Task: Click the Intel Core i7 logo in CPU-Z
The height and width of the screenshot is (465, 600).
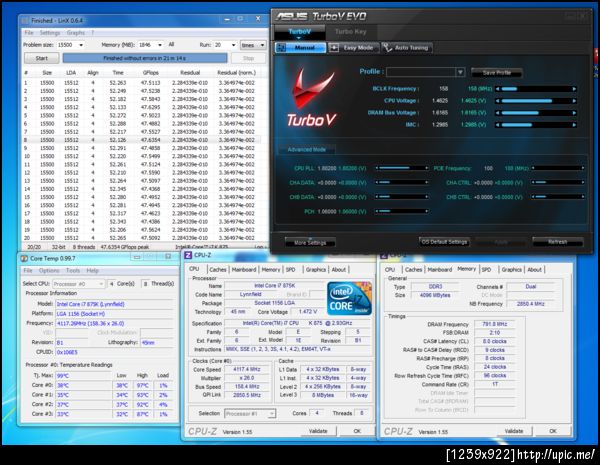Action: point(349,299)
